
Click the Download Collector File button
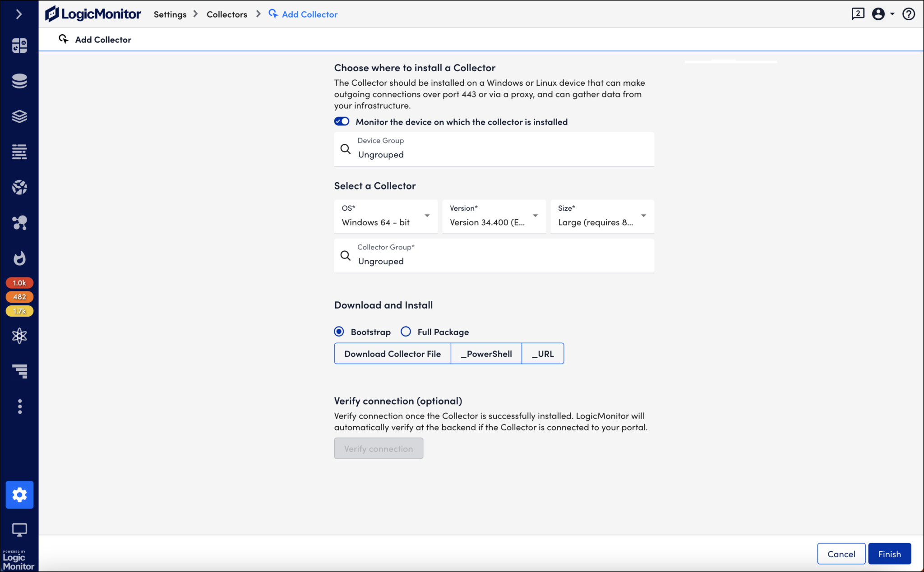392,353
